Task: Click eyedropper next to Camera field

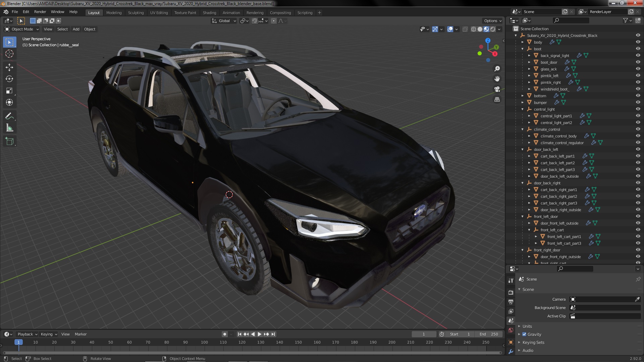Action: [637, 299]
